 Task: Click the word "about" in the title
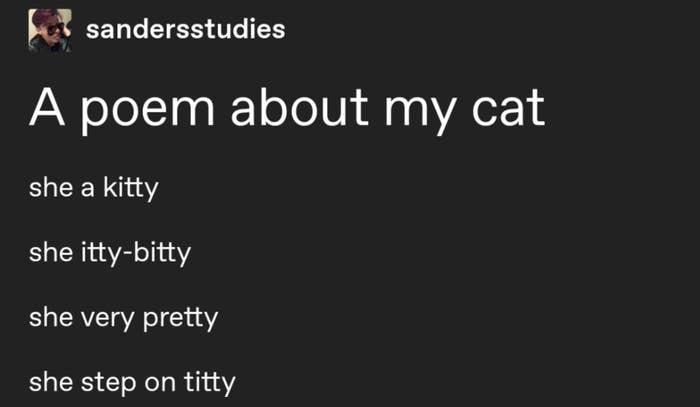tap(300, 108)
